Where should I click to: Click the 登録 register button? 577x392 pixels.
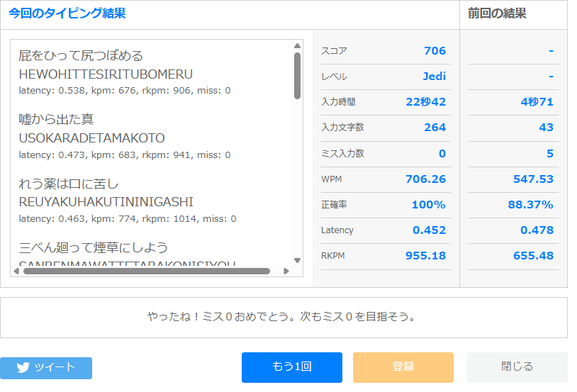click(403, 367)
